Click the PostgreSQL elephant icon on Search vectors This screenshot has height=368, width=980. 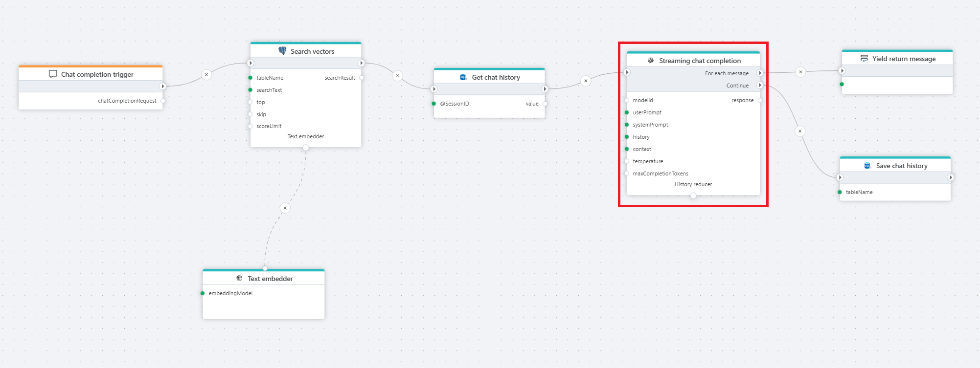pos(282,51)
